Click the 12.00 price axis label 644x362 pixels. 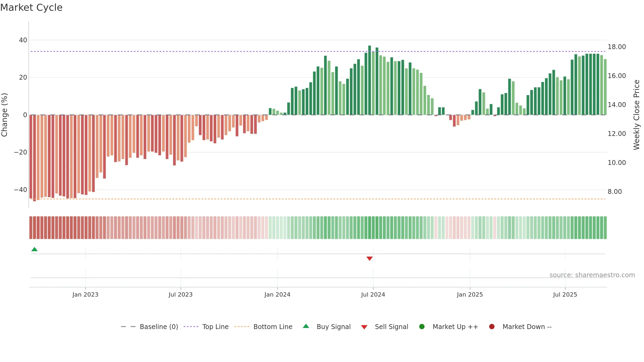617,134
